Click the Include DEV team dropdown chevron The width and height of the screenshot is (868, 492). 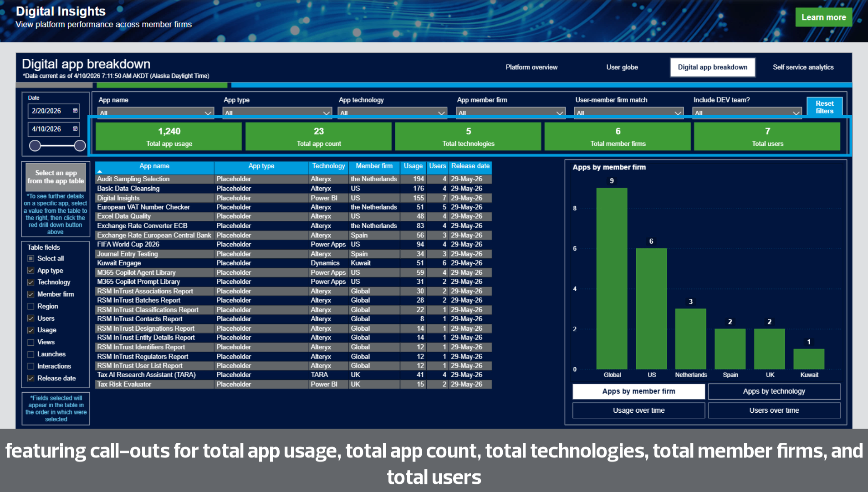[796, 113]
